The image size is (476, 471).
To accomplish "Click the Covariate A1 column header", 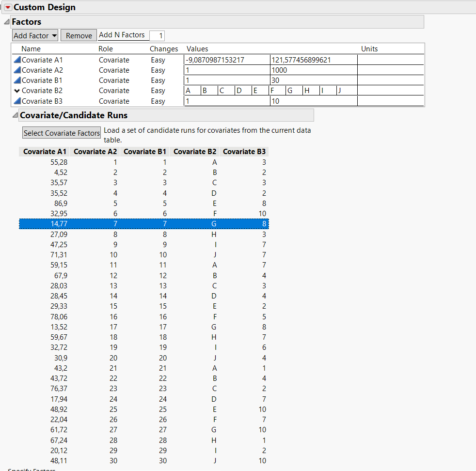I will (44, 151).
